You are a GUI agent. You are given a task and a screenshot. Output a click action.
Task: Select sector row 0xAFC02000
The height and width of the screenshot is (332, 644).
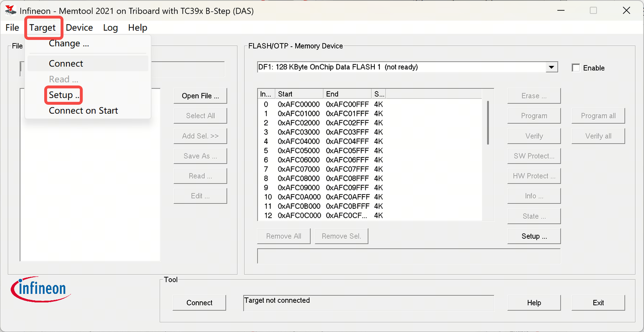click(x=370, y=123)
